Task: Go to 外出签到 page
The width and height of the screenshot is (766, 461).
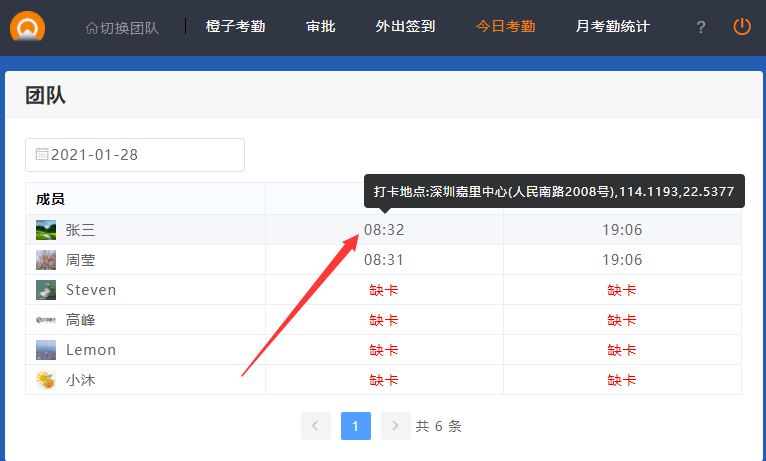Action: click(405, 27)
